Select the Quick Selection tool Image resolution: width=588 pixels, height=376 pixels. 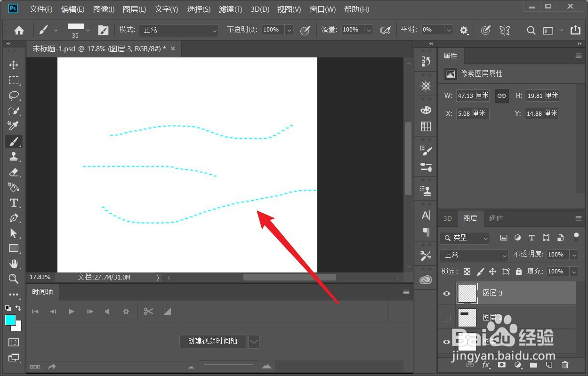(x=14, y=111)
